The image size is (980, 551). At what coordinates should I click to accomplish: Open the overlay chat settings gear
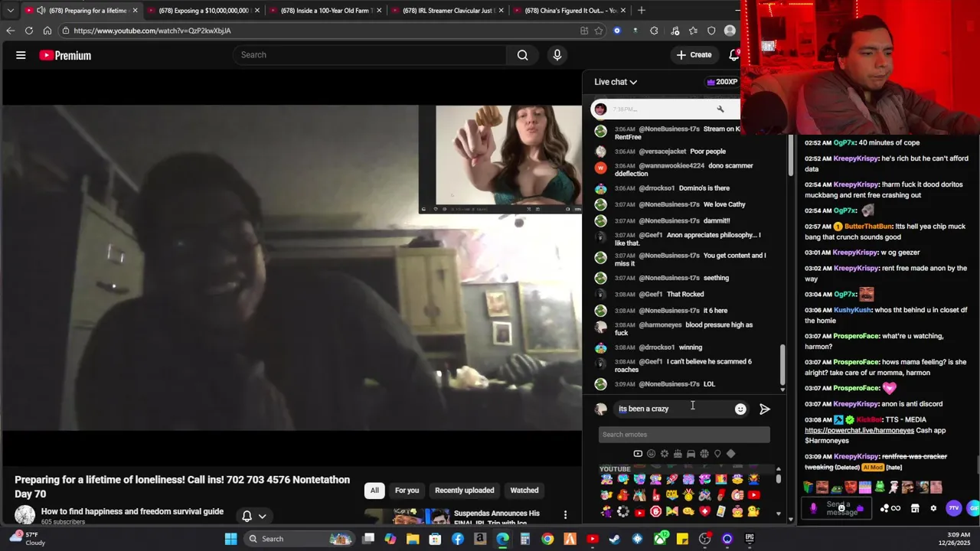(933, 508)
